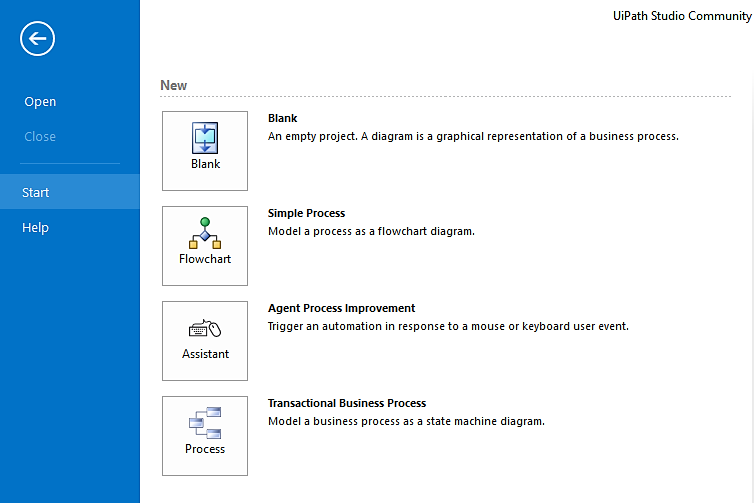
Task: Click the Simple Process heading
Action: point(306,213)
